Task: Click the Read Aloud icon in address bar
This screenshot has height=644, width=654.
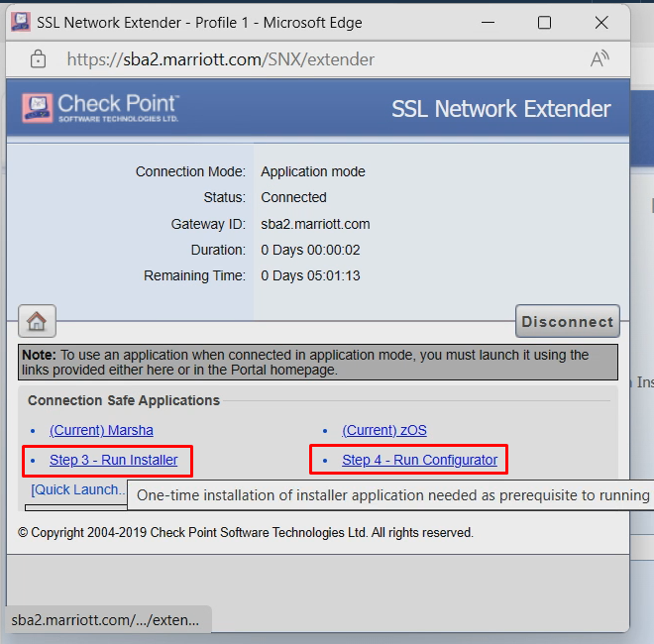Action: [x=599, y=59]
